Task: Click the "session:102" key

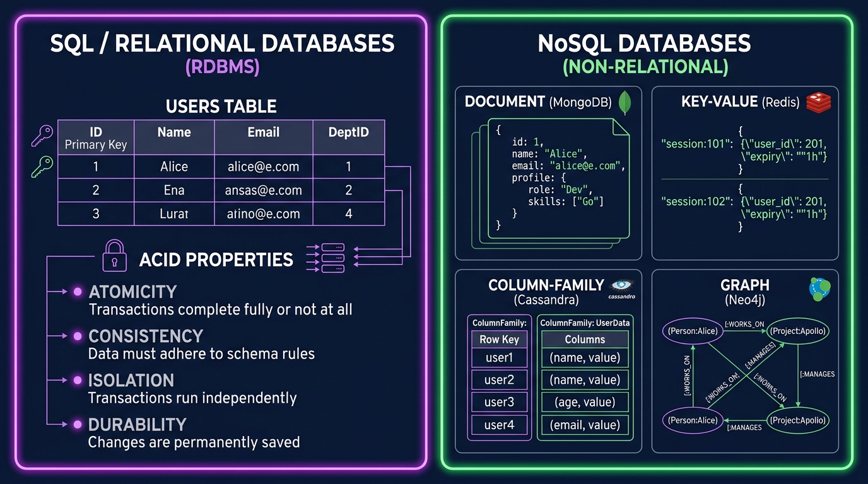Action: [x=697, y=202]
